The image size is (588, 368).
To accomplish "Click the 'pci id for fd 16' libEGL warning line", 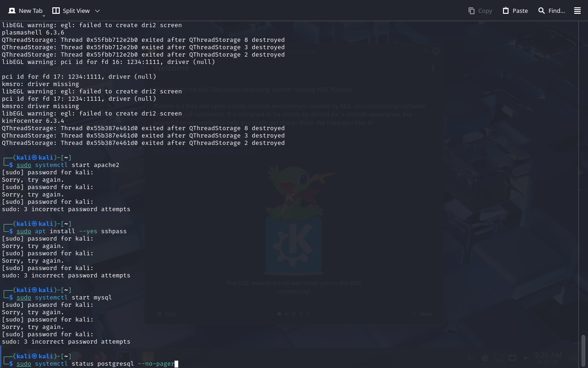I will click(x=108, y=62).
